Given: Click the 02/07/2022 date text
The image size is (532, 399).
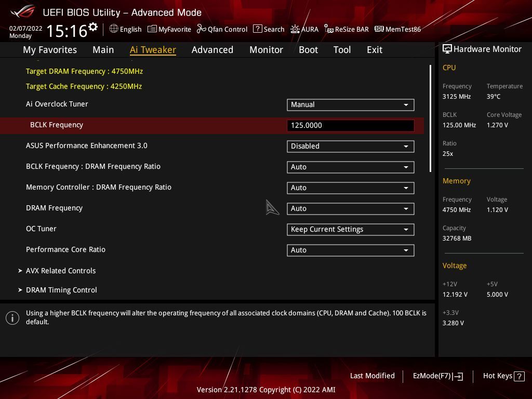Looking at the screenshot, I should [x=26, y=29].
